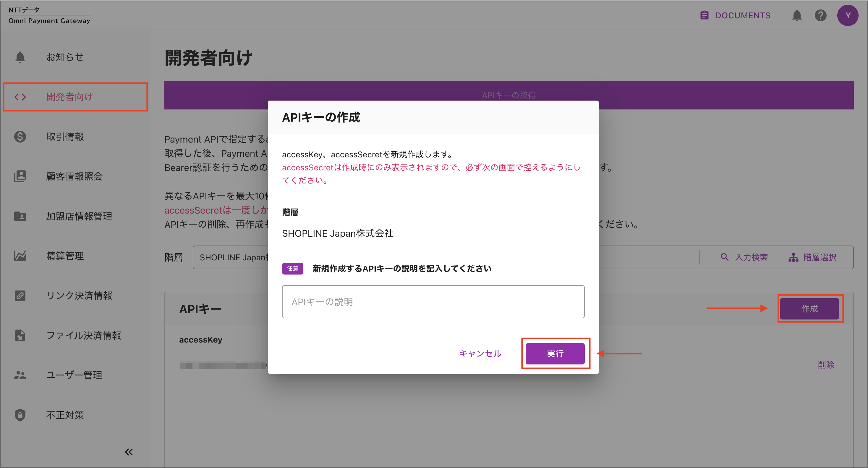The image size is (868, 468).
Task: Go to ユーザー管理 menu item
Action: 75,375
